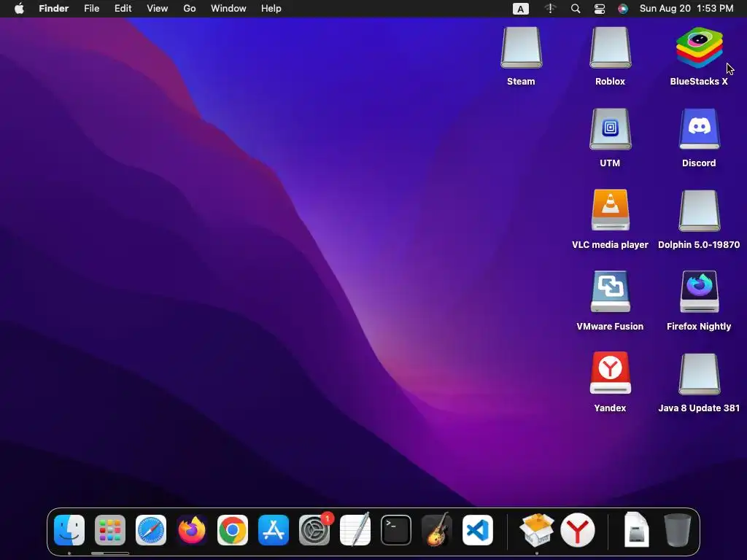Launch GarageBand from the Dock
This screenshot has height=560, width=747.
point(437,530)
